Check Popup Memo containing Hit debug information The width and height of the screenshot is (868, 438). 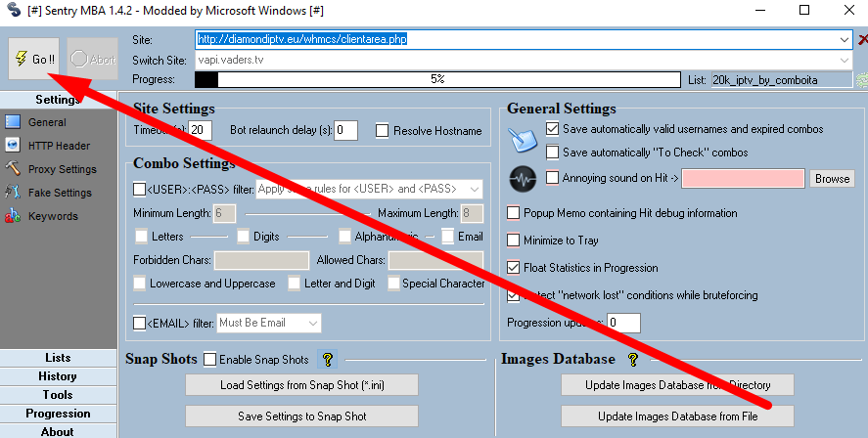(513, 213)
